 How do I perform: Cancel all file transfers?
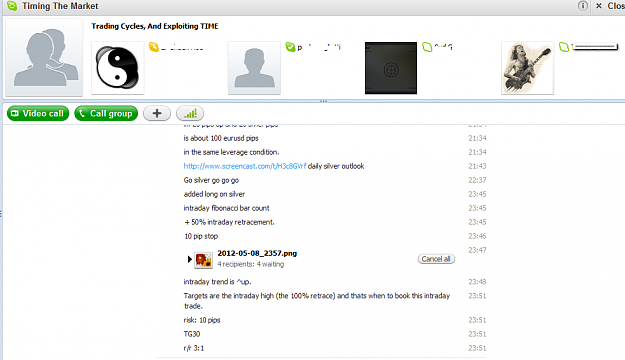[436, 259]
